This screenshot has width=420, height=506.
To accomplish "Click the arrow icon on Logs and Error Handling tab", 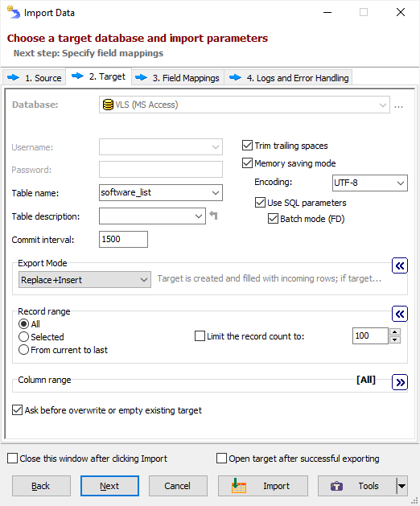I will click(x=235, y=78).
